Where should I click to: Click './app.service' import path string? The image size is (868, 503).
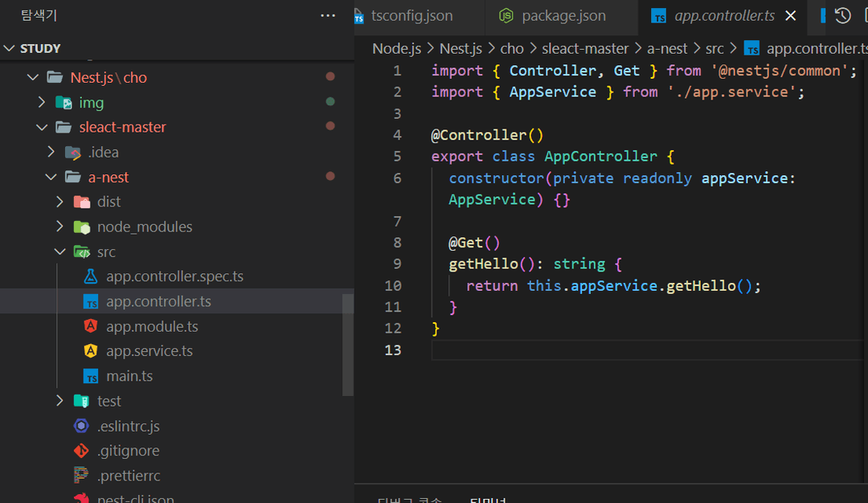[x=732, y=92]
